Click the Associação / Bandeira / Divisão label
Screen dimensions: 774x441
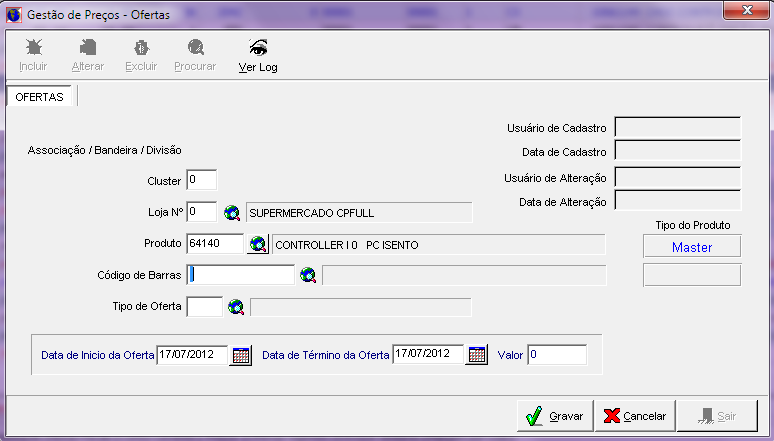pos(105,150)
